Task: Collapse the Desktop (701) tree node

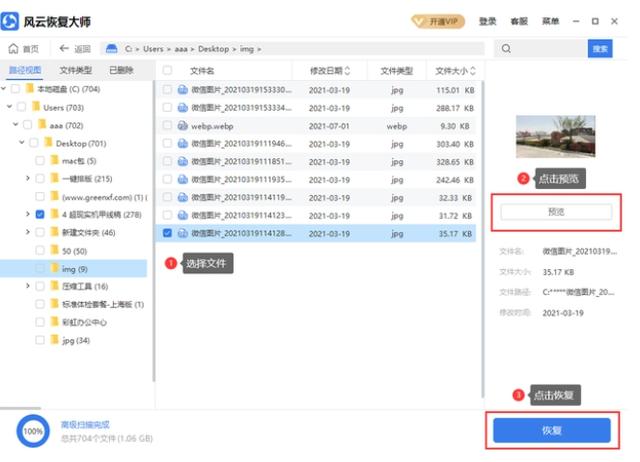Action: pyautogui.click(x=22, y=142)
